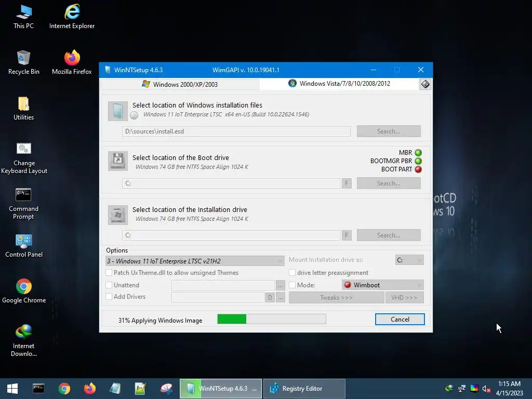The image size is (532, 399).
Task: Switch to WinNTSetup 4.6.3 taskbar item
Action: point(220,389)
